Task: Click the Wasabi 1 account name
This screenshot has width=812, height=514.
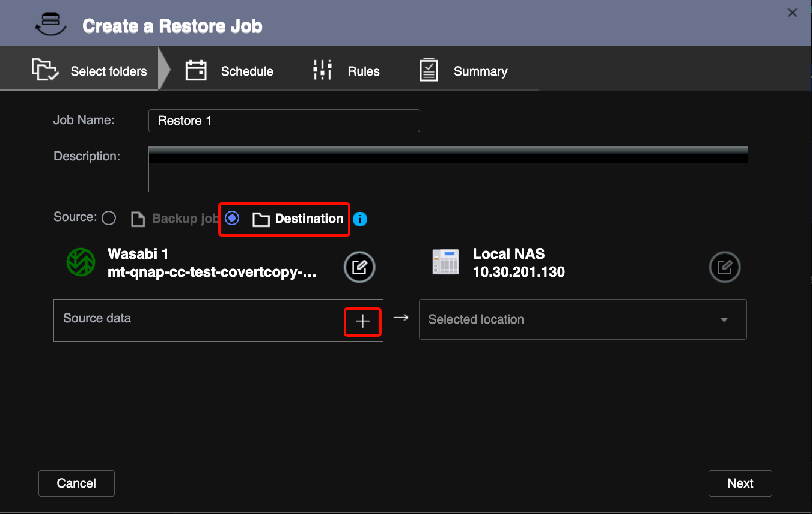Action: (138, 254)
